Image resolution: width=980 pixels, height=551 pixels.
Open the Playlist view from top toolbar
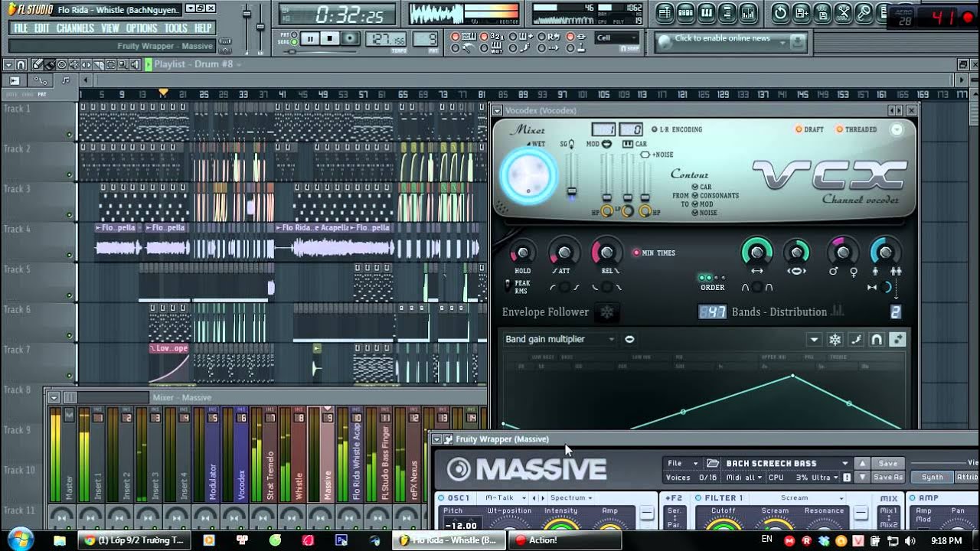[665, 13]
